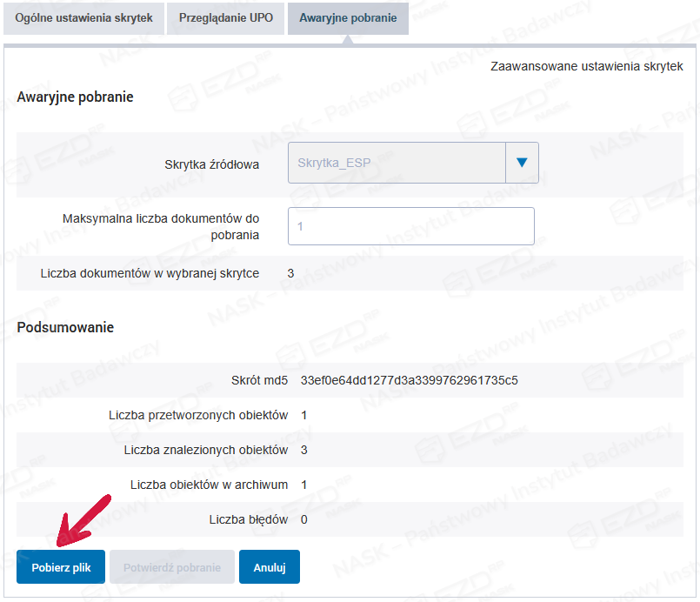This screenshot has height=602, width=700.
Task: Switch to Ogólne ustawienia skrytek tab
Action: (84, 17)
